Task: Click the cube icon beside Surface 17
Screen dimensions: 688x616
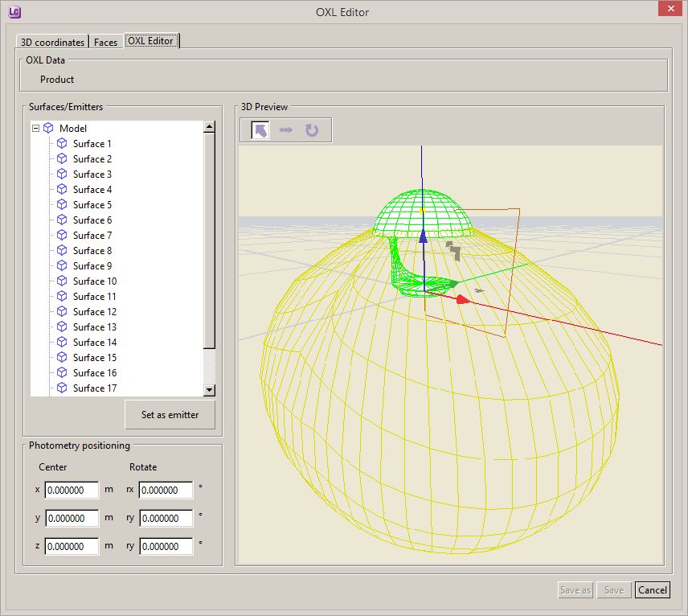Action: (x=62, y=388)
